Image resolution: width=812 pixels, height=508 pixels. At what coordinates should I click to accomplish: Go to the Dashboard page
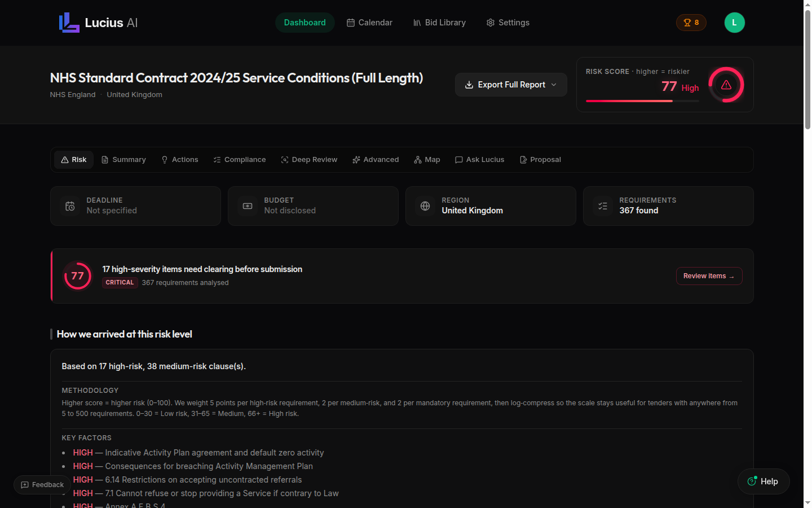[304, 23]
